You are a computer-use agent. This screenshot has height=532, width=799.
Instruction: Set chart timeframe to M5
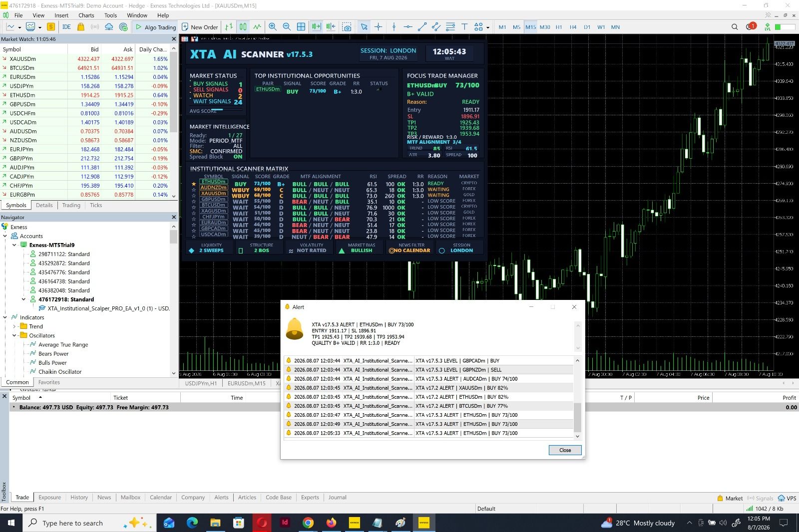[516, 27]
